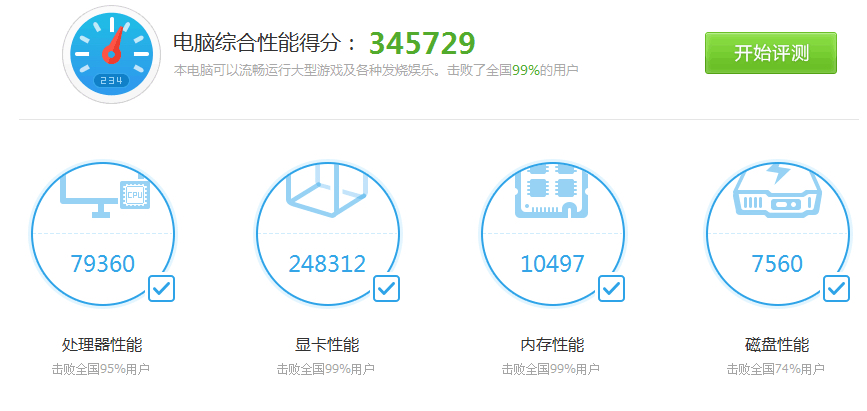Click 击败全国99%用户 under 内存性能
Viewport: 867px width, 411px height.
(551, 369)
